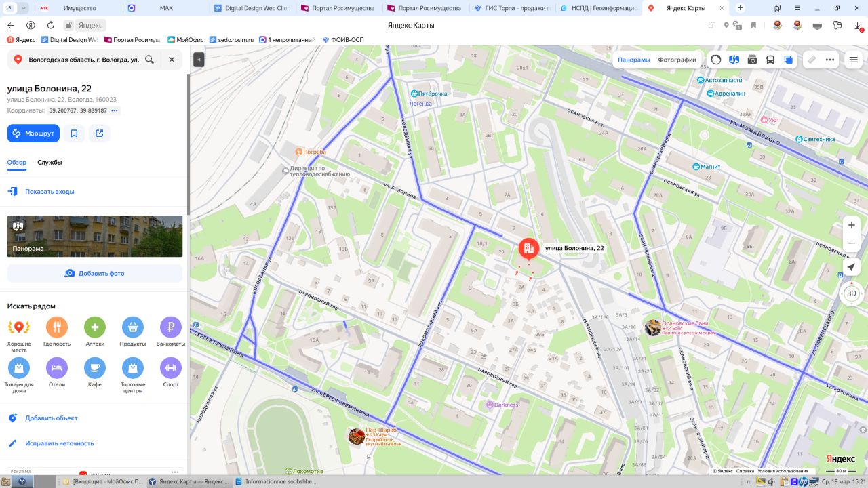Show public transport bus layer
The width and height of the screenshot is (868, 488).
[770, 60]
